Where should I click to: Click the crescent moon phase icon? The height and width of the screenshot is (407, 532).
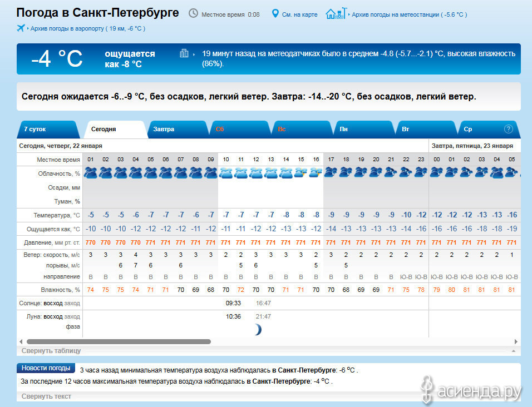click(x=257, y=330)
